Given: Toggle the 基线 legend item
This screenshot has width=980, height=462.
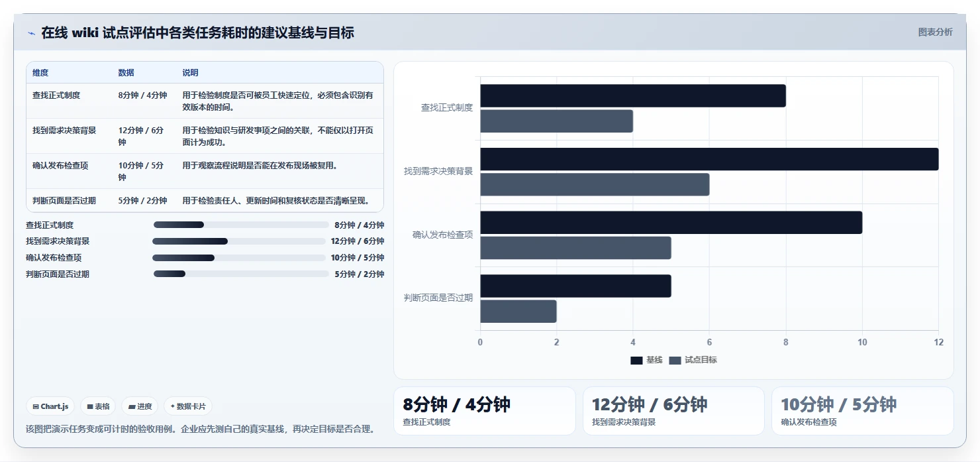Looking at the screenshot, I should click(646, 360).
